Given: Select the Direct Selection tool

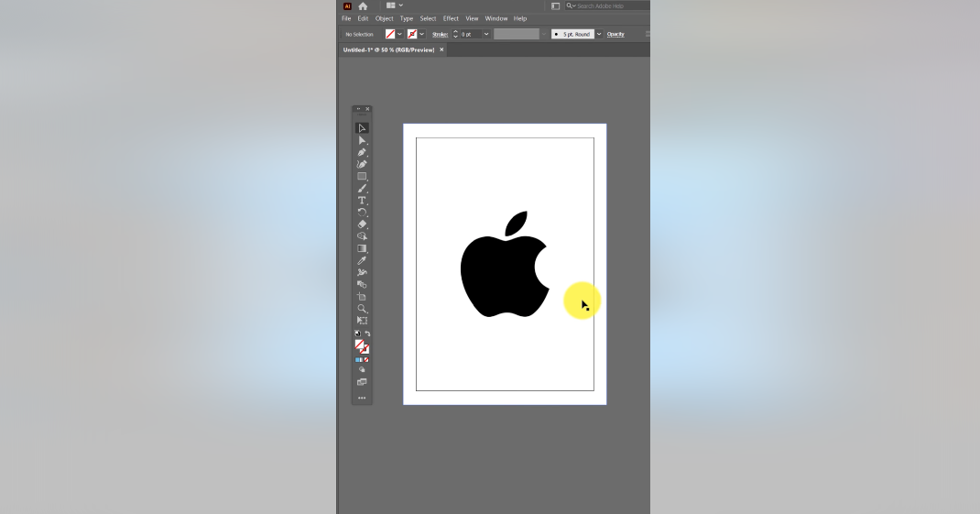Looking at the screenshot, I should (x=362, y=140).
